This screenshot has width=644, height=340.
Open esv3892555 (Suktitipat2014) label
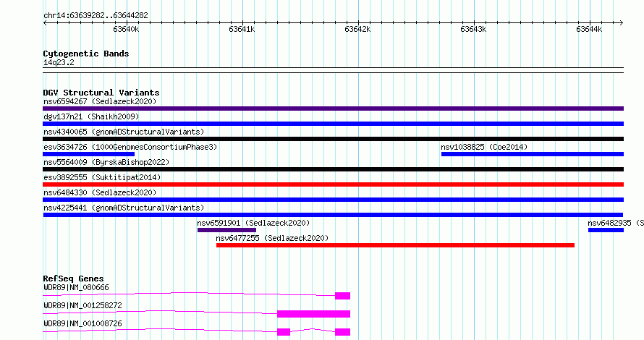point(102,177)
